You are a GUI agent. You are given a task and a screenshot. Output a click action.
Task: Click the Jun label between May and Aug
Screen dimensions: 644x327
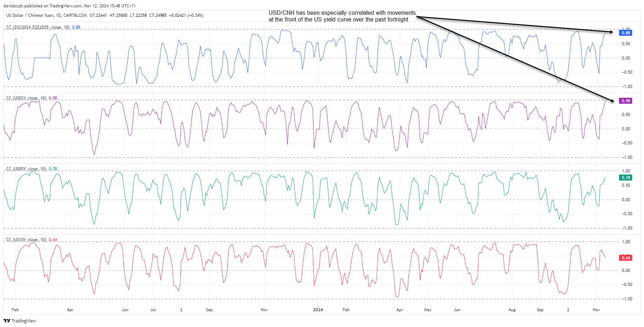pyautogui.click(x=457, y=310)
